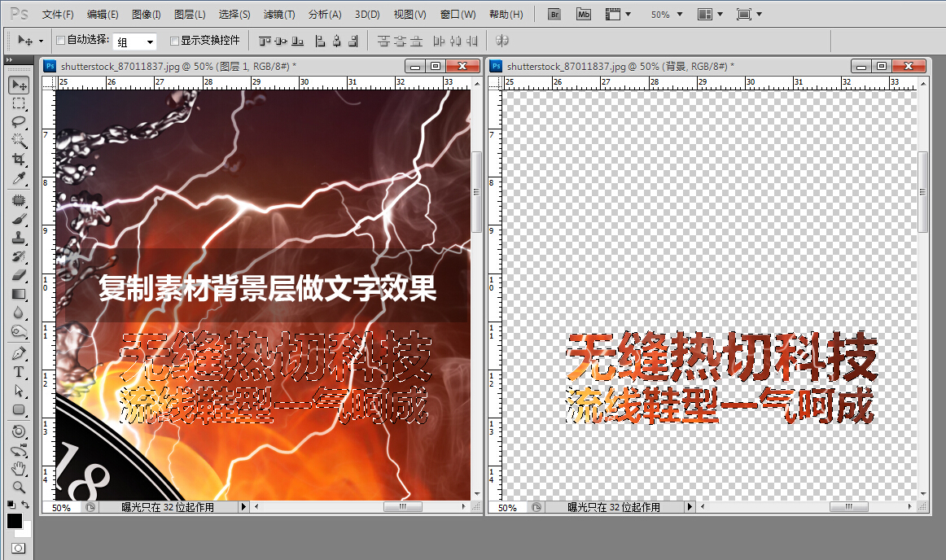Expand status bar options in 背景 window
Screen dimensions: 946x560
[690, 507]
